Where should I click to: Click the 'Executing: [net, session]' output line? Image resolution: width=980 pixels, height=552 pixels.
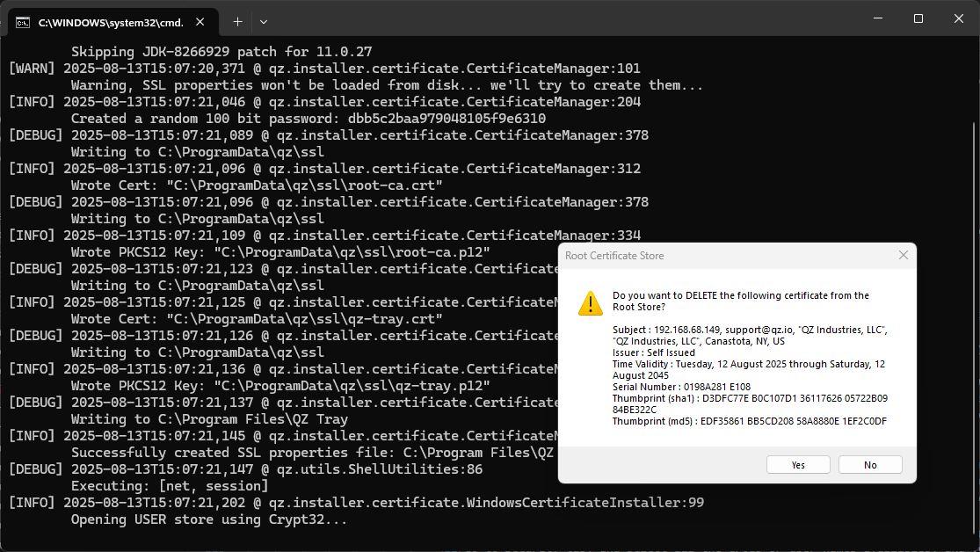[x=170, y=486]
